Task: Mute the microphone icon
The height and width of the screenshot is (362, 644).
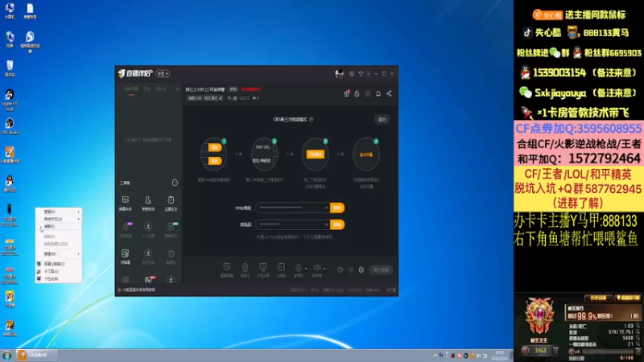Action: [x=298, y=268]
